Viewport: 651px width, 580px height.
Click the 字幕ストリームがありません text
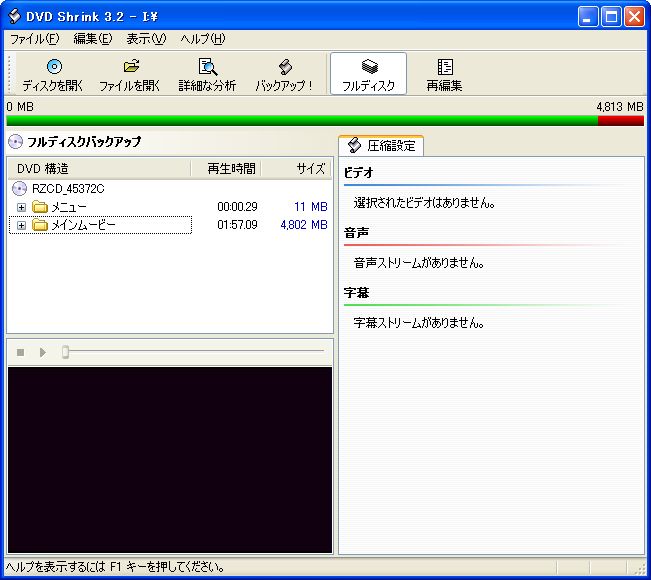click(419, 323)
